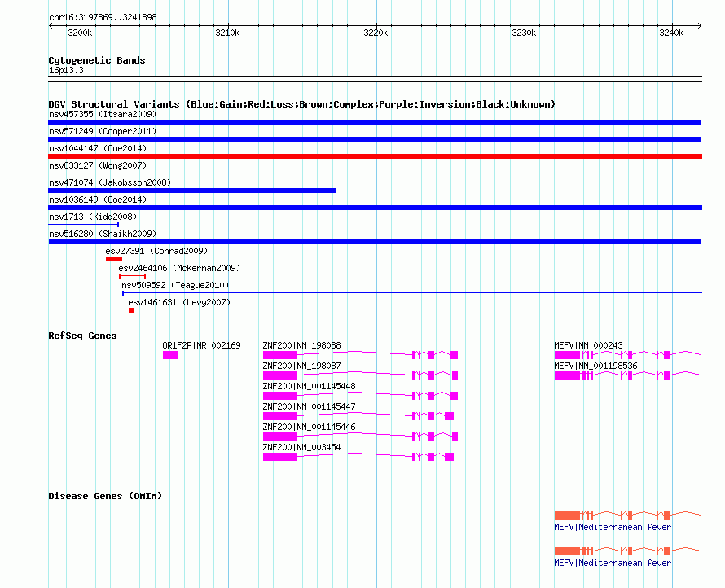Click the nsv509592 (Teague2010) label
The image size is (725, 588).
pos(175,285)
